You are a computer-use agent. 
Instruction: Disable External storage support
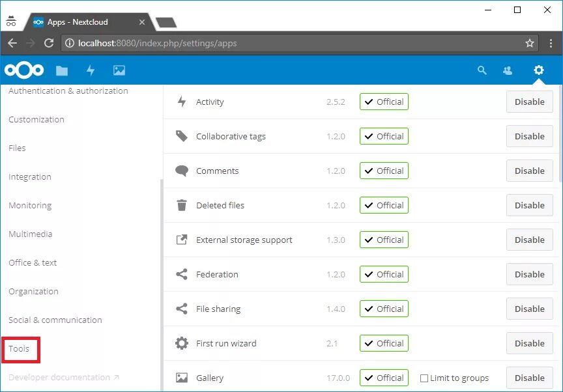[x=530, y=240]
